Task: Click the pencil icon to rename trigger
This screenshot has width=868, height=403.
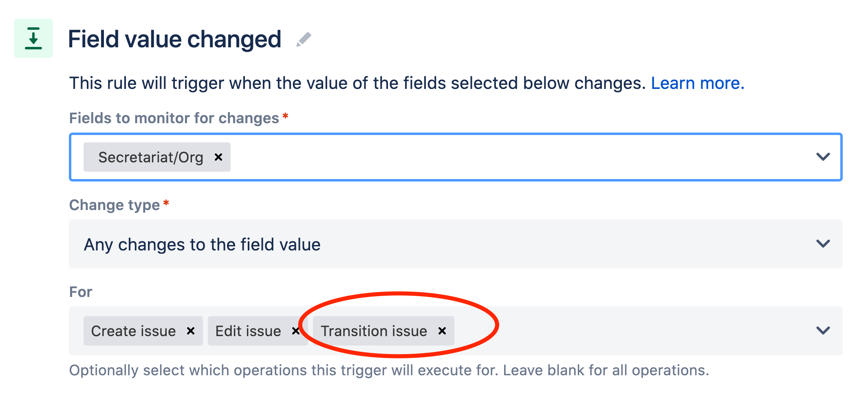Action: (304, 39)
